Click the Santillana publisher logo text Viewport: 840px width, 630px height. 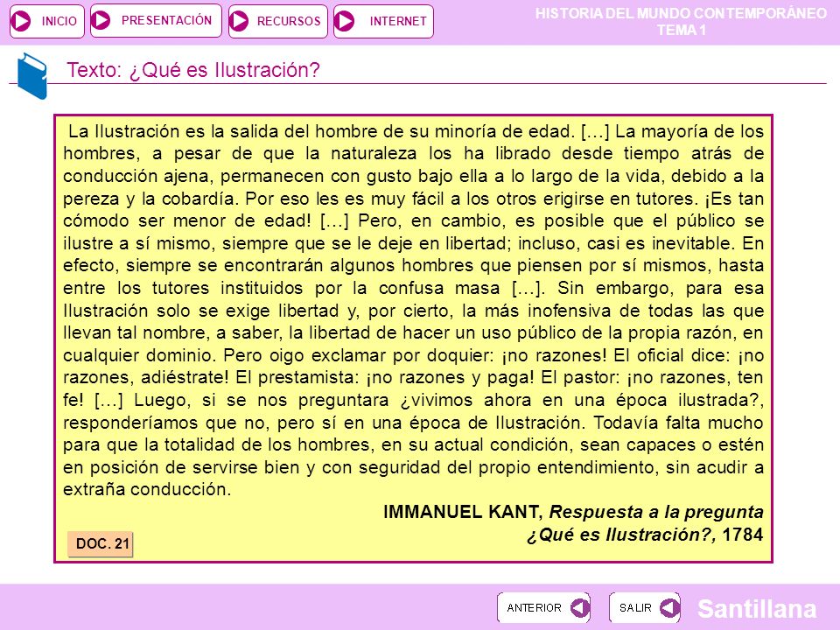tap(757, 609)
